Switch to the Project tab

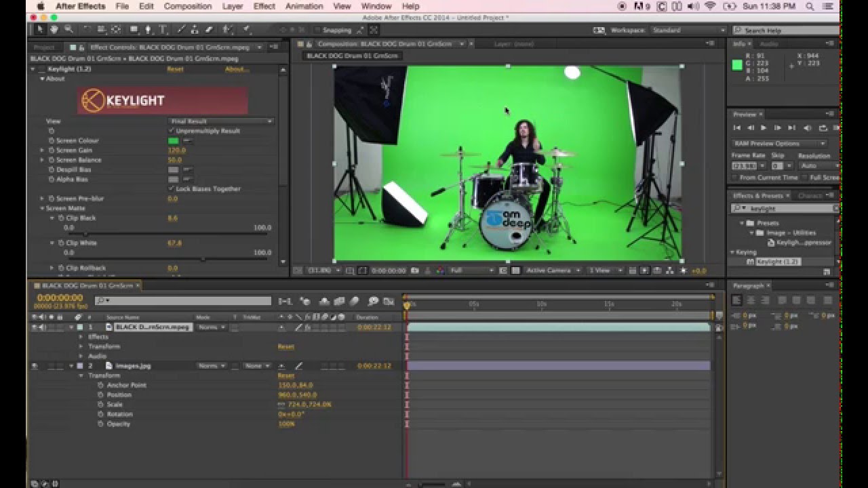pos(44,47)
